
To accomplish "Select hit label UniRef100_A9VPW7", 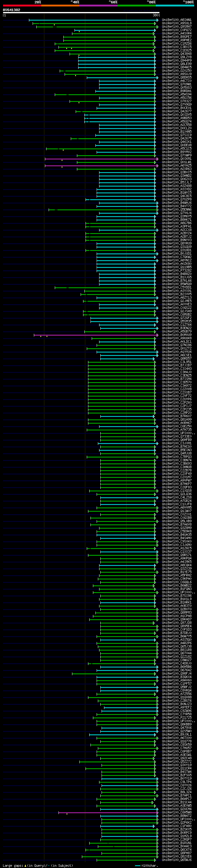I will [x=177, y=481].
